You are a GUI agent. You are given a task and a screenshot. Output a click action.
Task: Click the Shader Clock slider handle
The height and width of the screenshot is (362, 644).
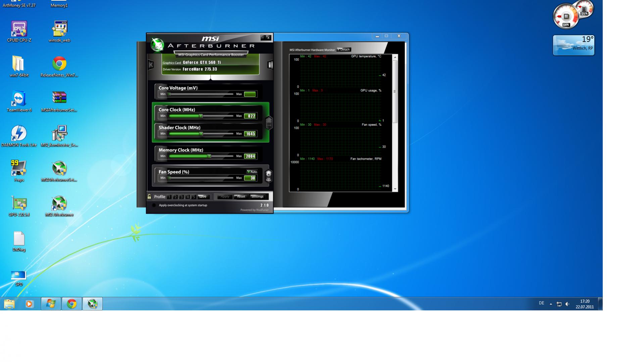tap(201, 134)
